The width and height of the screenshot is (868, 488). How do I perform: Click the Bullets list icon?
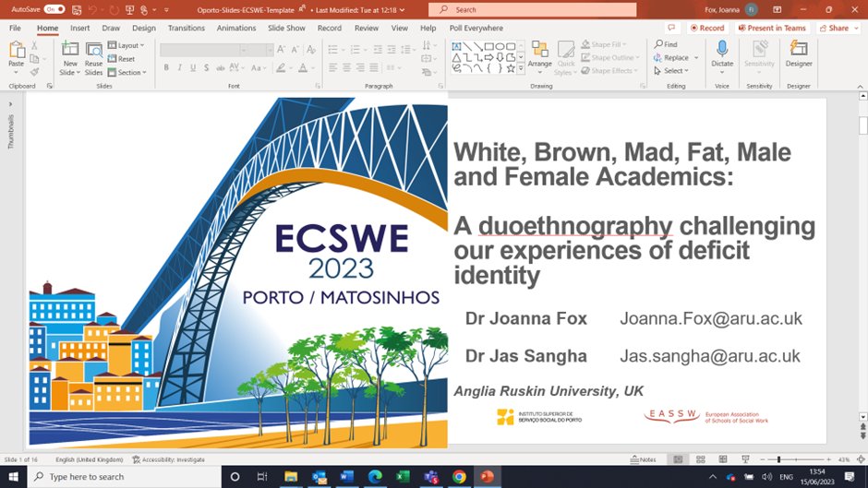[x=333, y=50]
